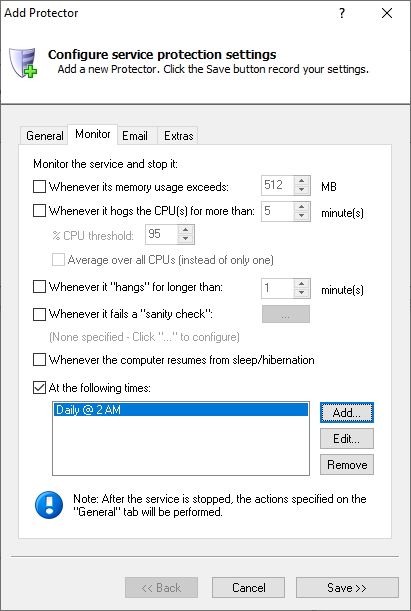This screenshot has height=611, width=411.
Task: Enable the "hangs" for longer than checkbox
Action: [x=39, y=287]
